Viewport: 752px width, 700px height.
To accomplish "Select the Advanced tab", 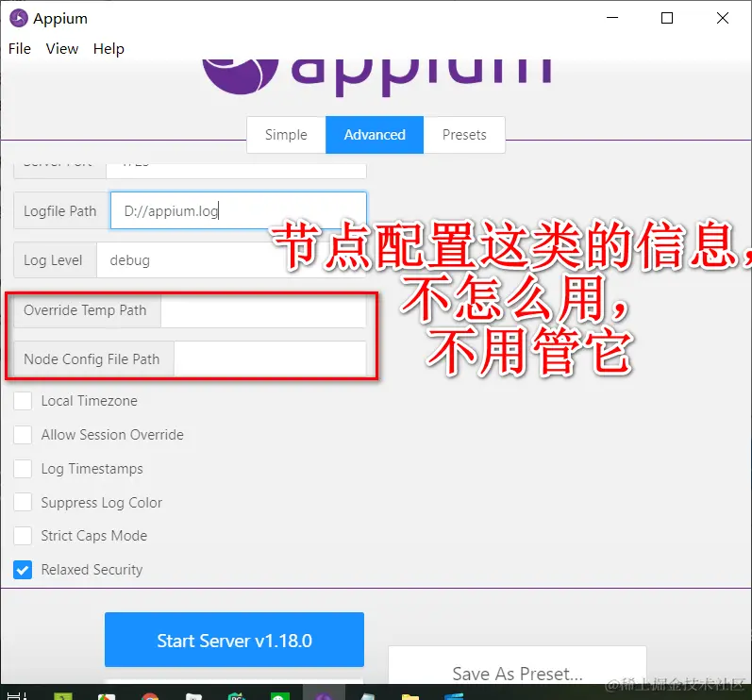I will coord(375,135).
